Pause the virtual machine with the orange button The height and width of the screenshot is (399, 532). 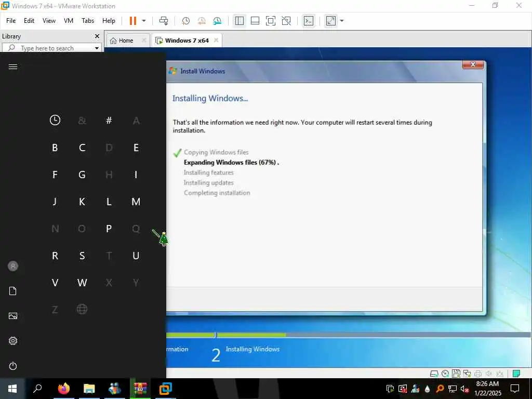point(133,21)
